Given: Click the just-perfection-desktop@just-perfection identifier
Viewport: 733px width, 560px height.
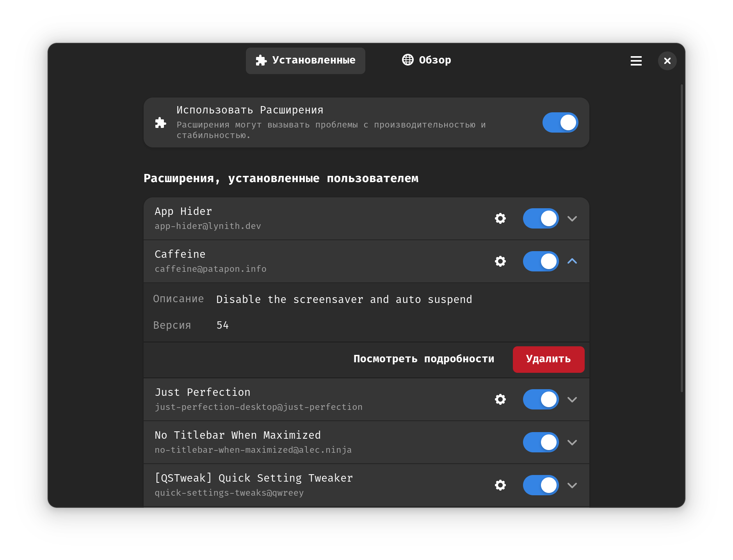Looking at the screenshot, I should (x=258, y=407).
